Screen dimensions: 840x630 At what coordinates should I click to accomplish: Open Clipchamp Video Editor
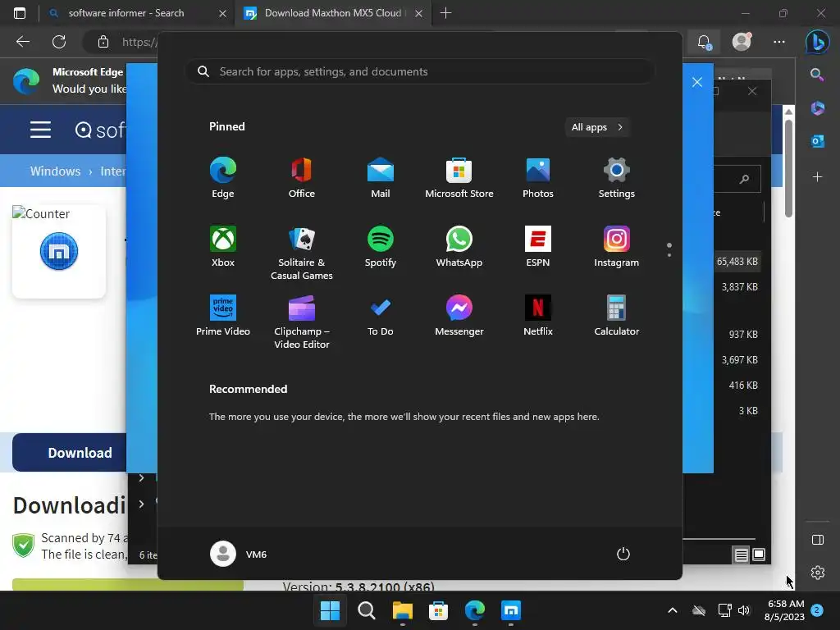[x=302, y=322]
